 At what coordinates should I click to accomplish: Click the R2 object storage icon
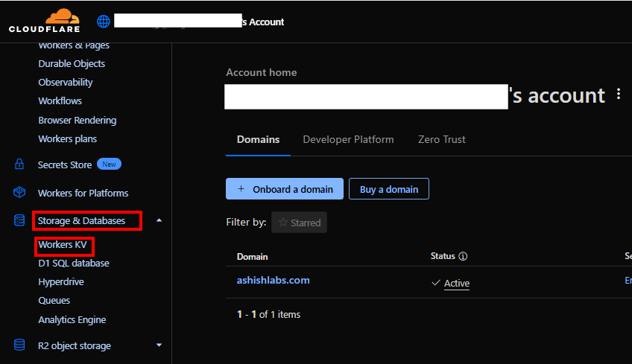[19, 345]
